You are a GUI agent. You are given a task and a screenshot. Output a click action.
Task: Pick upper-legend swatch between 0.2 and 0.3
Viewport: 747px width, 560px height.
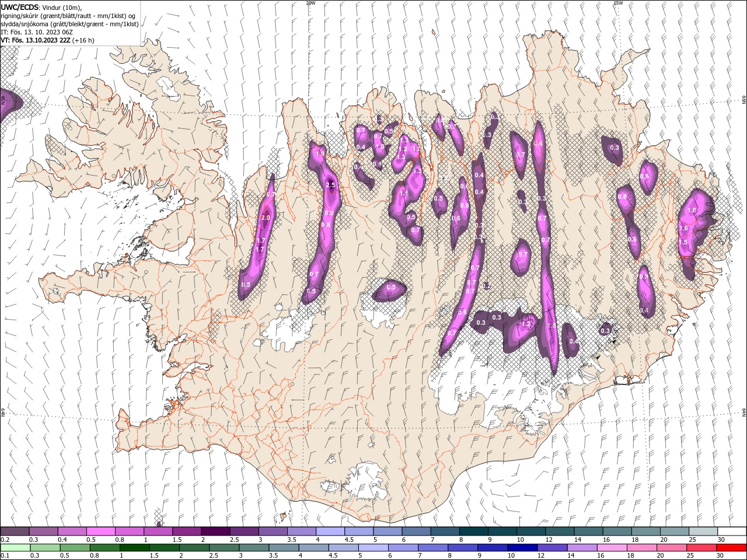pos(15,531)
